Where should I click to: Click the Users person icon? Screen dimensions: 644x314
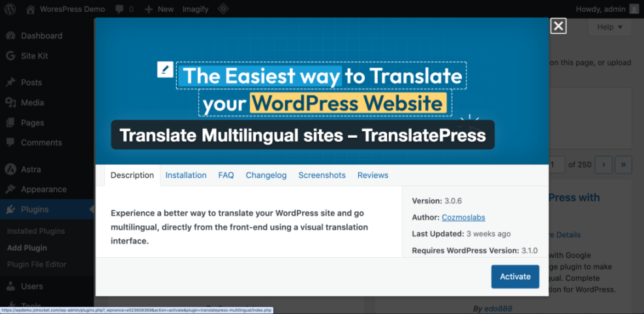click(10, 286)
